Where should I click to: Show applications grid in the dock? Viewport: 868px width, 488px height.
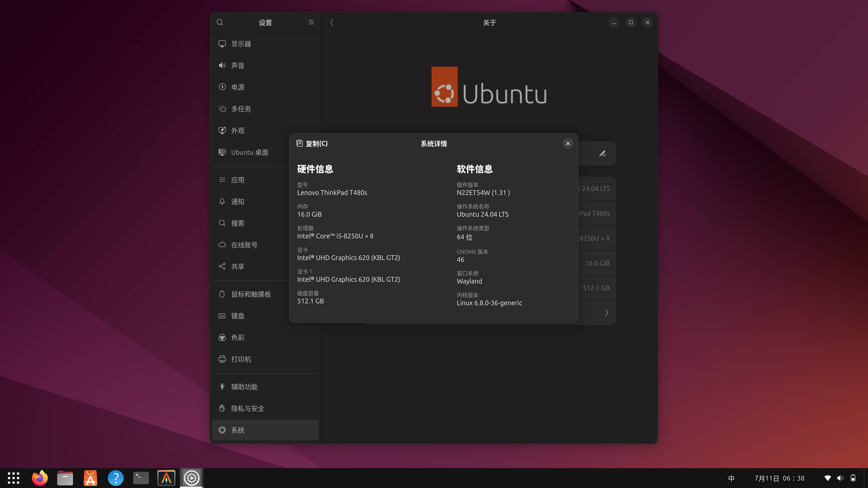point(14,478)
